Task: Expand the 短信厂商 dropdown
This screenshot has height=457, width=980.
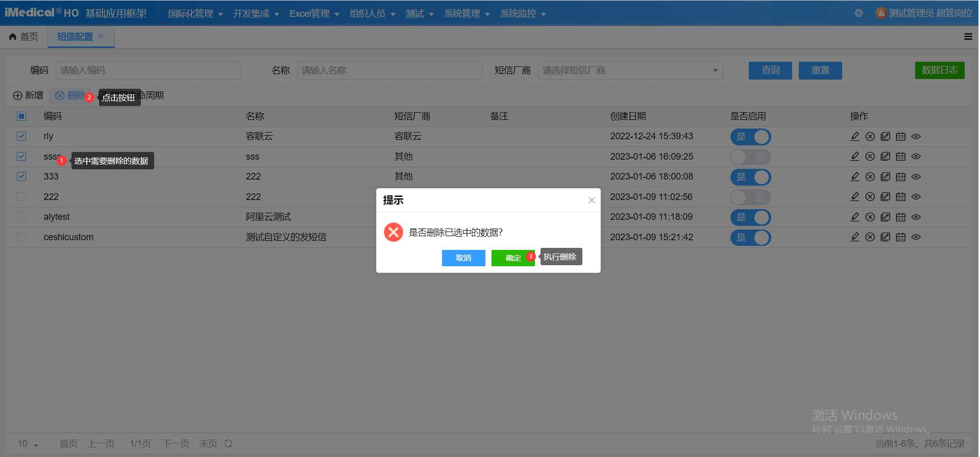Action: [630, 70]
